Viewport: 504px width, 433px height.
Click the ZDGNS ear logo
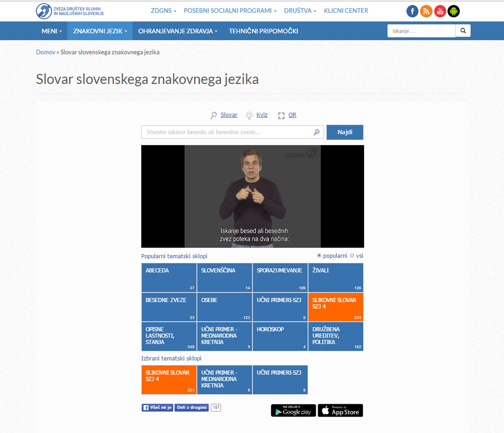44,11
